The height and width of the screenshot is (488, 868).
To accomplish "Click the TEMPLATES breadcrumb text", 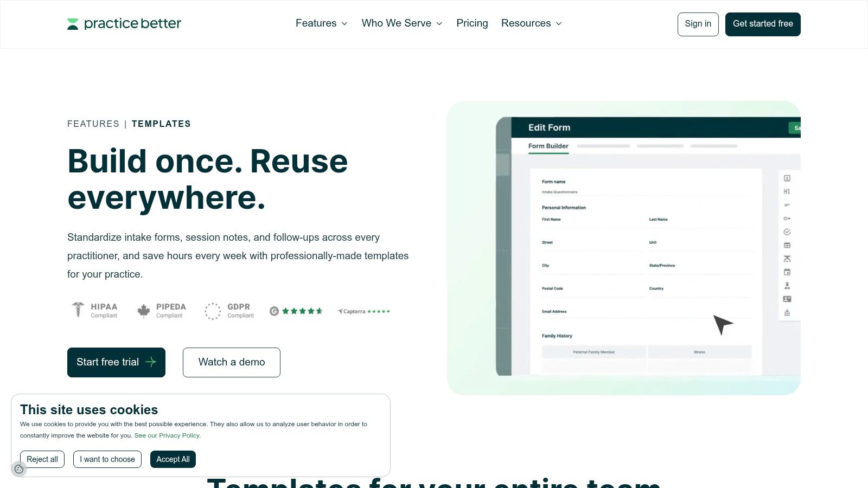I will 161,124.
